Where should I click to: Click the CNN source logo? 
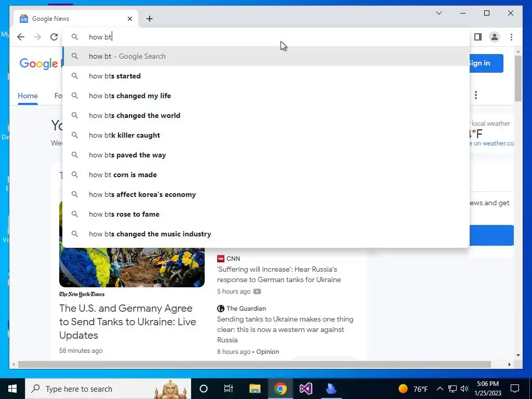(220, 259)
